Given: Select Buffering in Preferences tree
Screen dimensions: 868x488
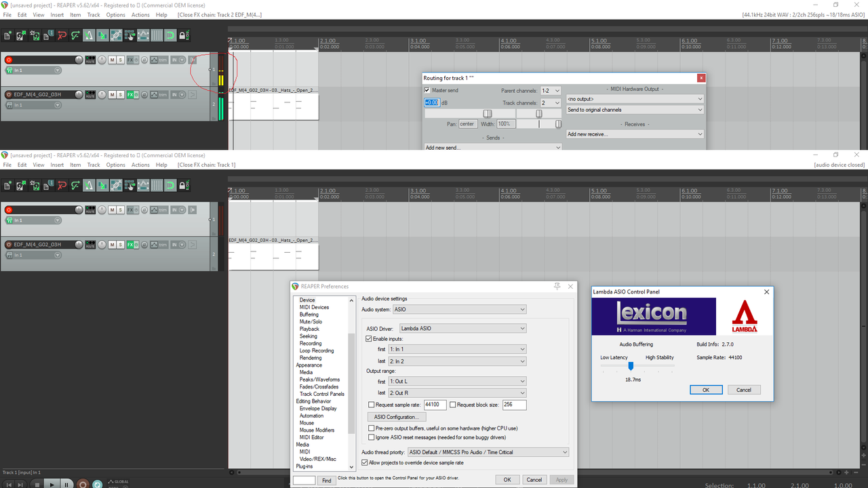Looking at the screenshot, I should 309,314.
